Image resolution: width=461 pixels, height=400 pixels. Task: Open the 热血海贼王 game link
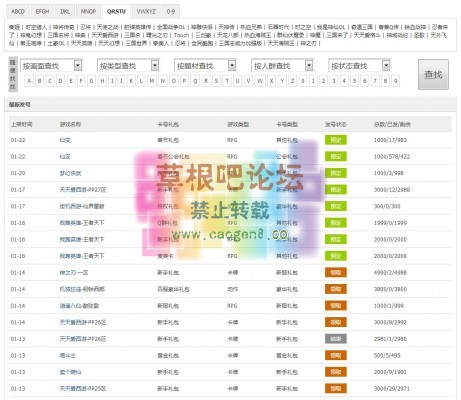tap(258, 35)
